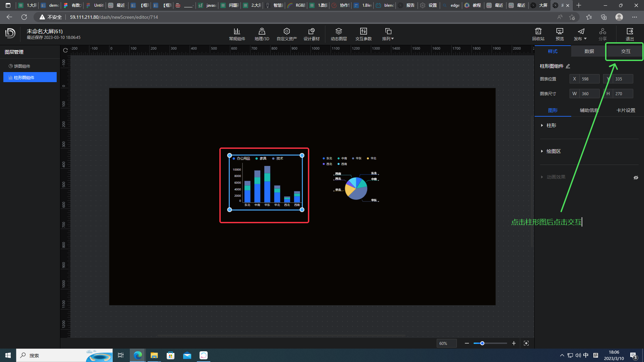Image resolution: width=644 pixels, height=362 pixels.
Task: Click the 60% zoom percentage field
Action: [446, 343]
